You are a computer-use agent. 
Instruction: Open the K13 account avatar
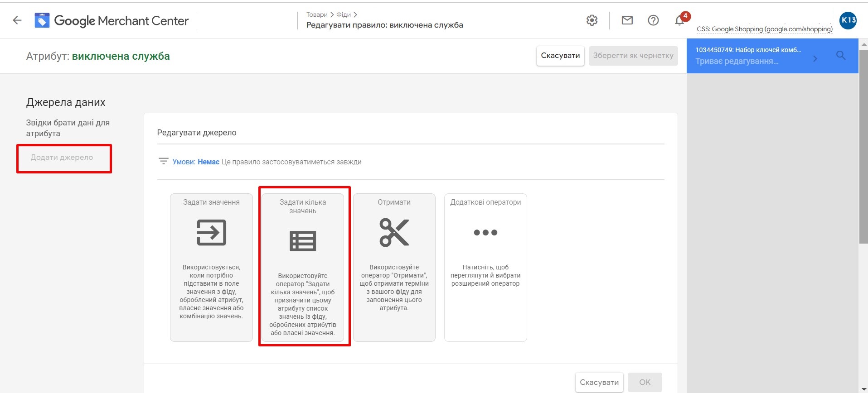[x=848, y=20]
